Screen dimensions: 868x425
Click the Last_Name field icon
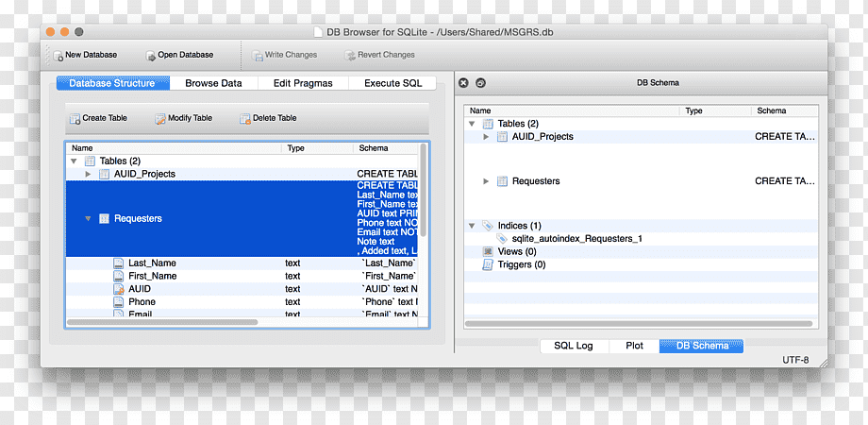[x=118, y=263]
